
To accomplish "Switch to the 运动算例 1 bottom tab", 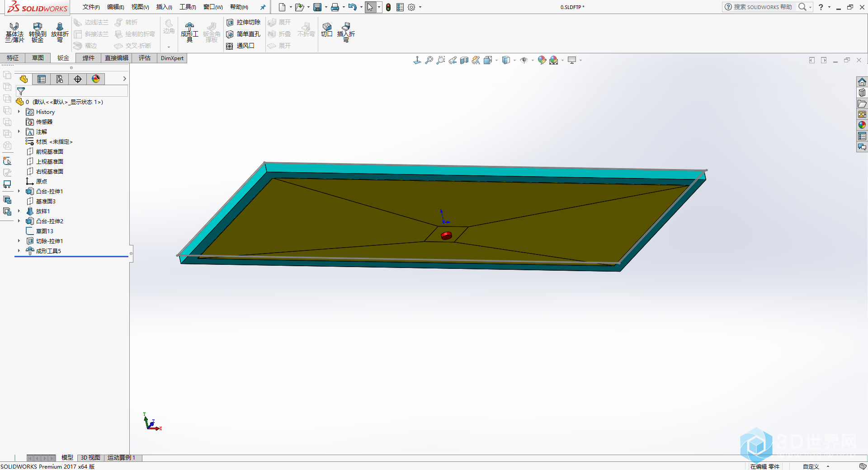I will point(121,458).
